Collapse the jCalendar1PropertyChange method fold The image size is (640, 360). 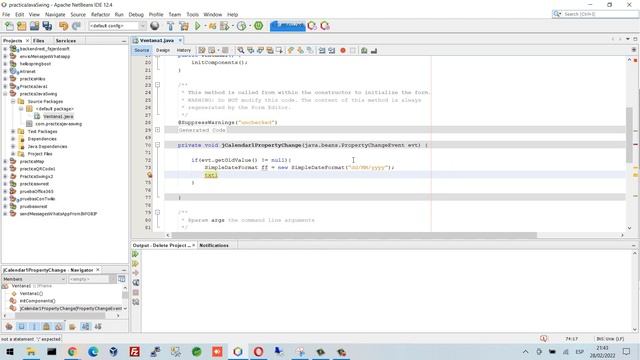point(158,145)
